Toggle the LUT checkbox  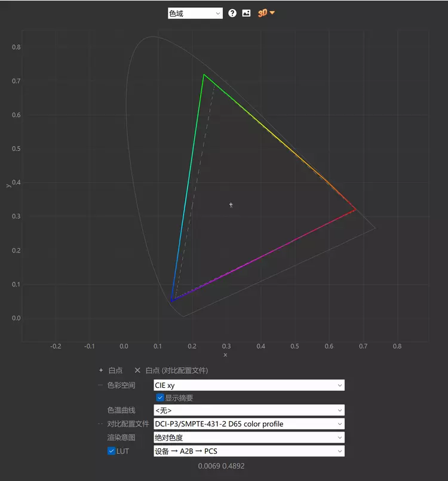pos(111,451)
